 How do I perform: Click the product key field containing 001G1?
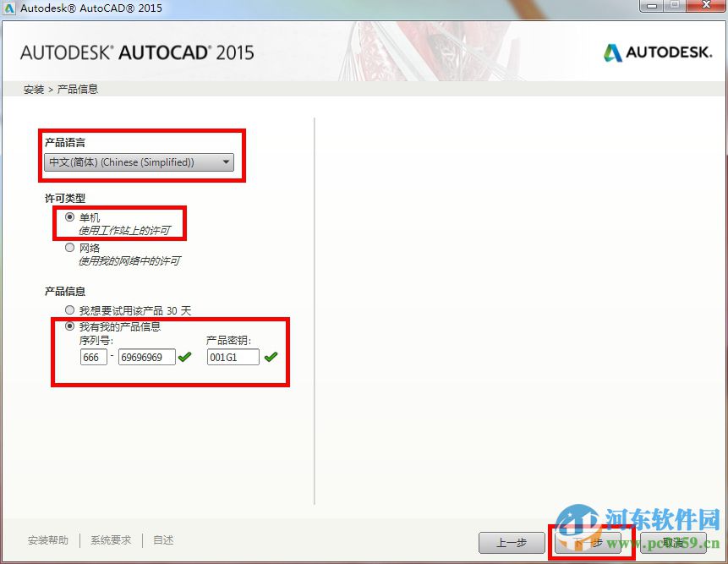232,357
